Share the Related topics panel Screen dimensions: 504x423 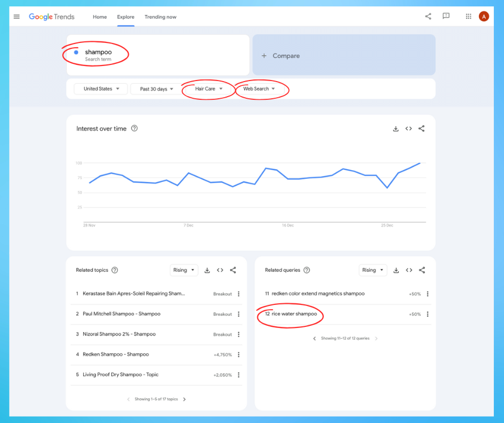pos(233,270)
